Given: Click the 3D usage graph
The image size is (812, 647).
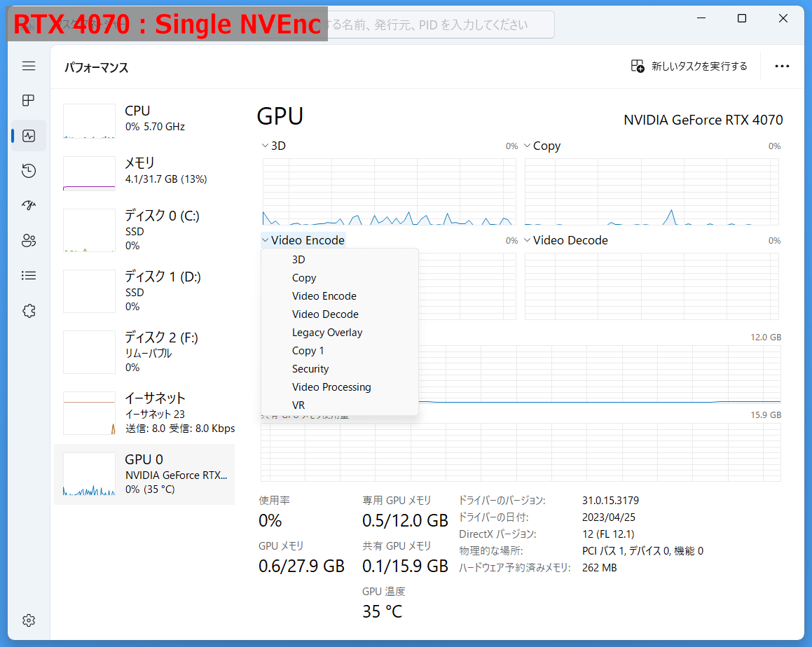Looking at the screenshot, I should [389, 192].
